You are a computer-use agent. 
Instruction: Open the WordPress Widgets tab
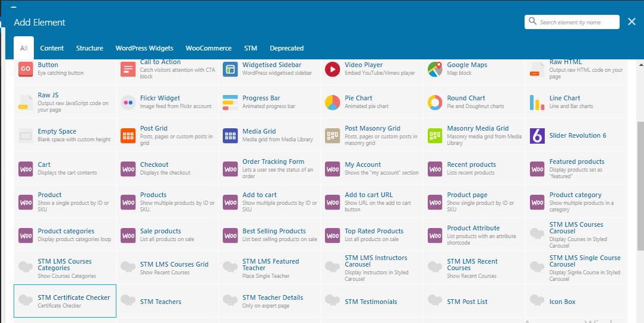tap(144, 48)
